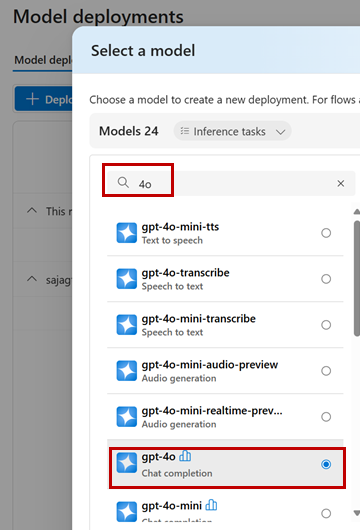Click the gpt-4o-transcribe model name

click(x=186, y=273)
